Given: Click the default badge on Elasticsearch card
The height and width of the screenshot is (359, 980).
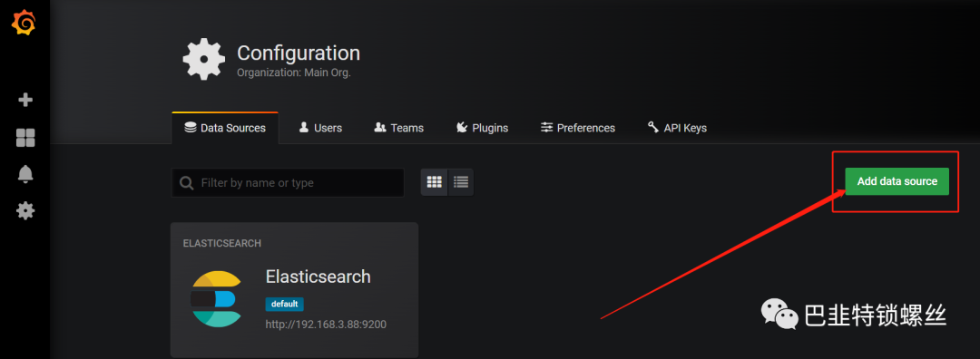Looking at the screenshot, I should pyautogui.click(x=284, y=304).
